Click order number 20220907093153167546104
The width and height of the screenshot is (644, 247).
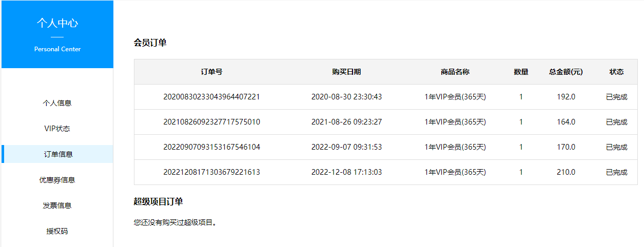[x=211, y=147]
